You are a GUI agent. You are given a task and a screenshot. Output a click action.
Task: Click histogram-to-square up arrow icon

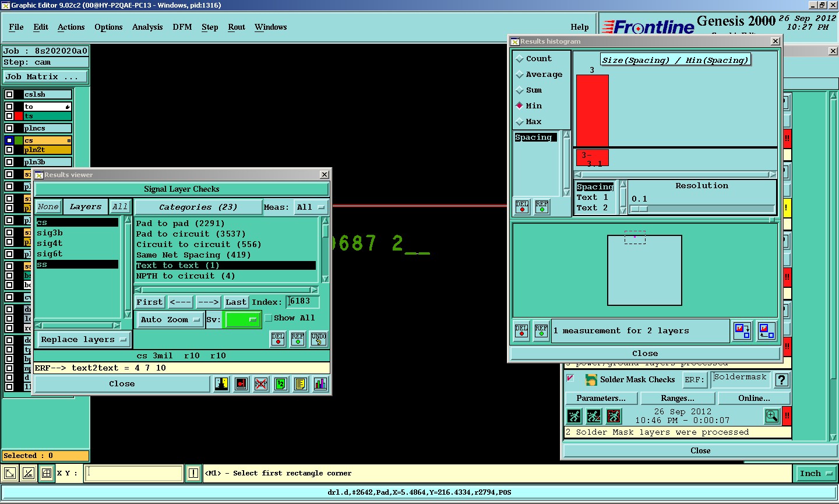tap(767, 332)
